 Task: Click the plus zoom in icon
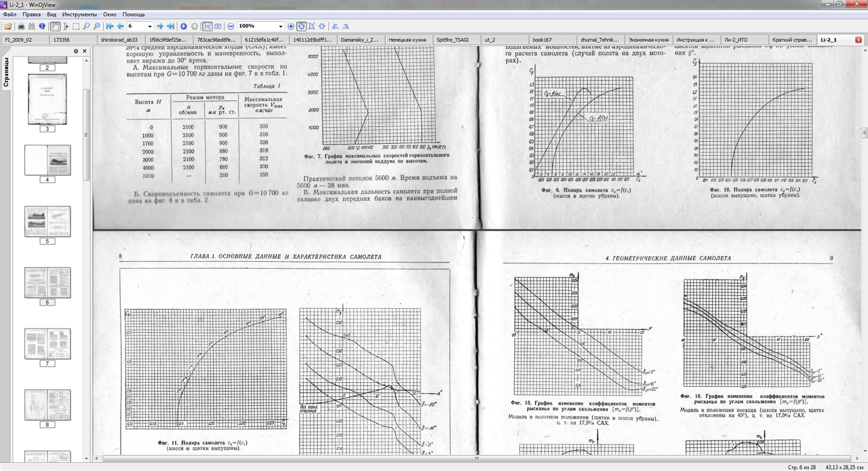[x=291, y=26]
